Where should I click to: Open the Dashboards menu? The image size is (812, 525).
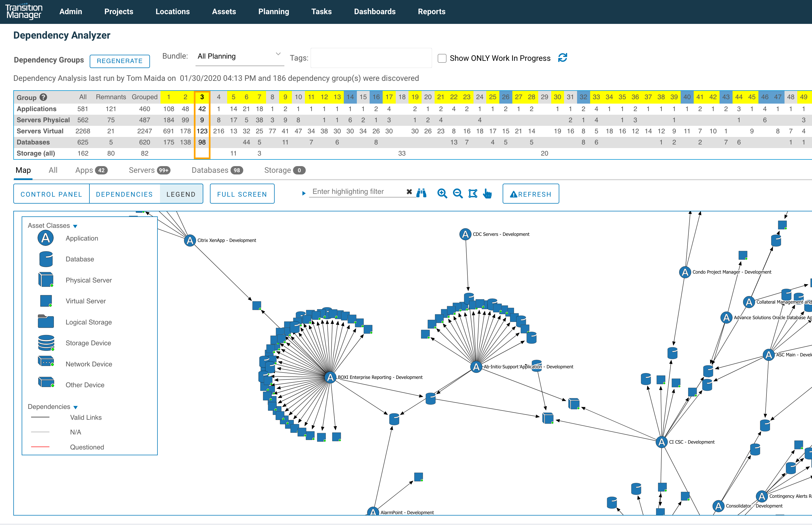(x=375, y=12)
